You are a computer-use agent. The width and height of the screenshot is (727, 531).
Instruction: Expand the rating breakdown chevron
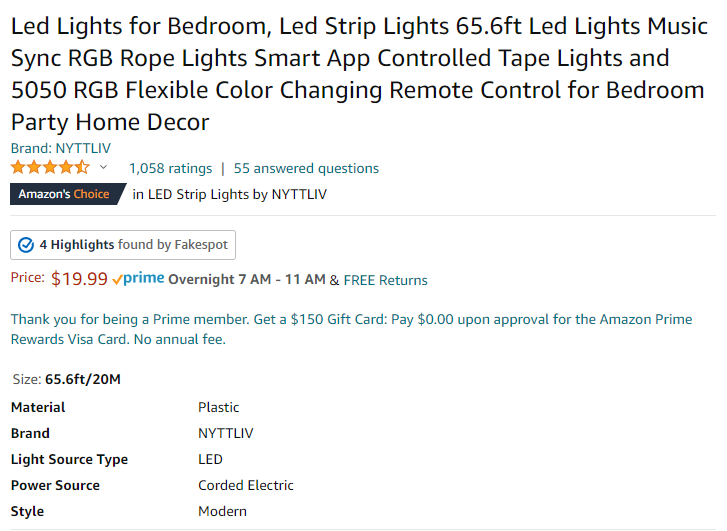point(103,167)
